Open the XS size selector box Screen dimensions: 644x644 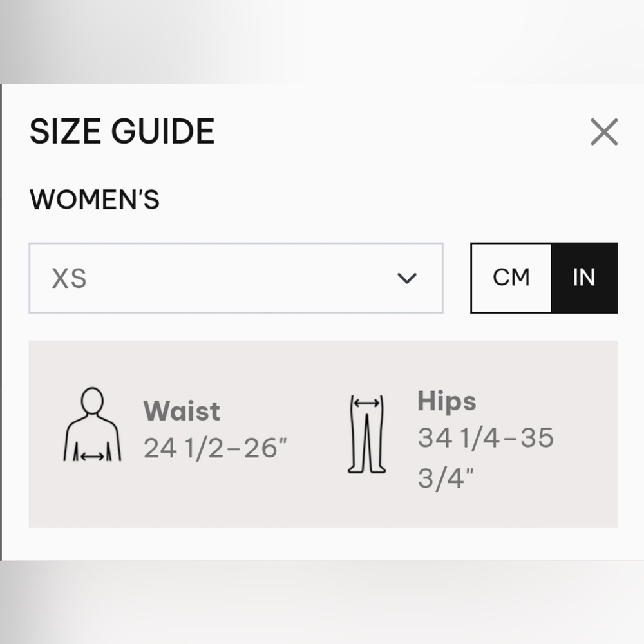236,278
